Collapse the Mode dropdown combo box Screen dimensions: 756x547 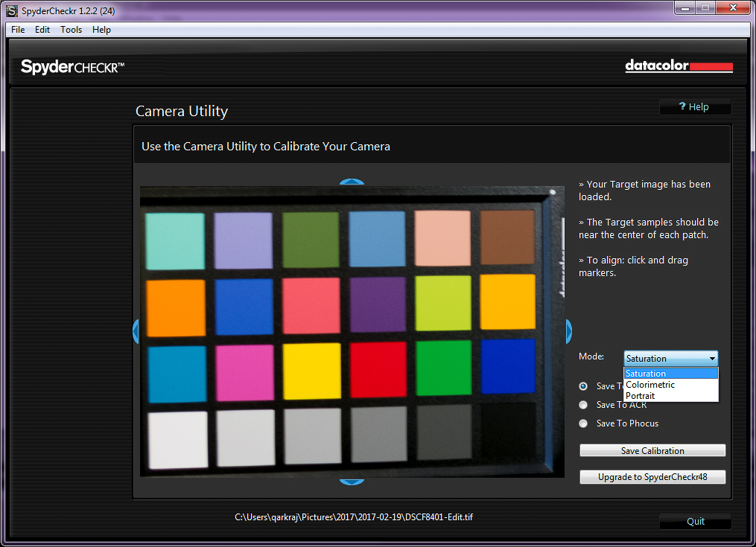click(670, 358)
